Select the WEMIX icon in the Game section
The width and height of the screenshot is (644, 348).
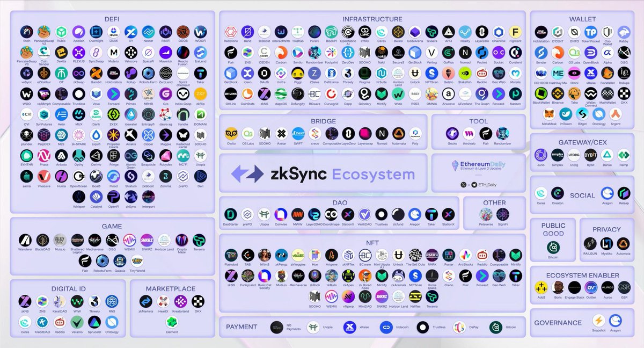pyautogui.click(x=129, y=240)
